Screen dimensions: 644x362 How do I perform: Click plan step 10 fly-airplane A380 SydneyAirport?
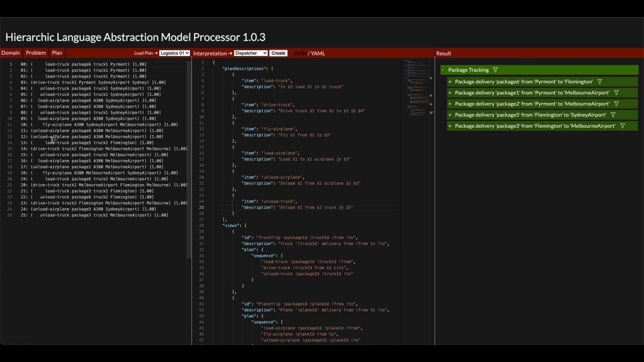99,125
